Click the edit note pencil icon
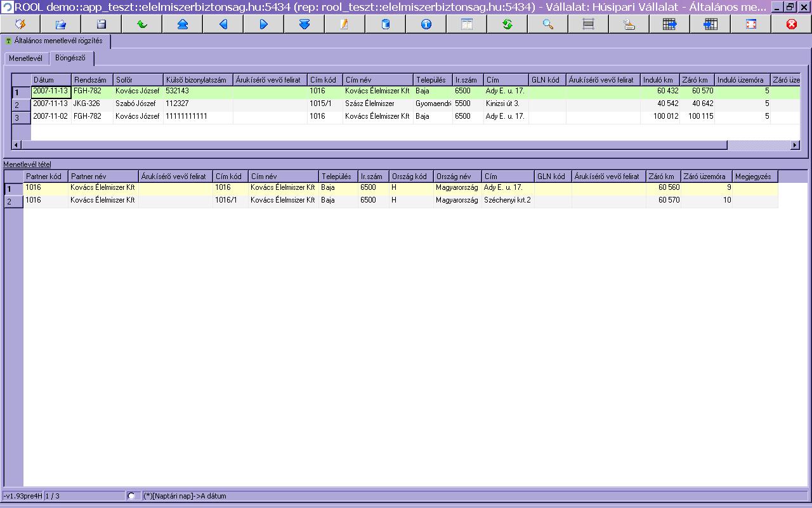812x508 pixels. tap(344, 24)
